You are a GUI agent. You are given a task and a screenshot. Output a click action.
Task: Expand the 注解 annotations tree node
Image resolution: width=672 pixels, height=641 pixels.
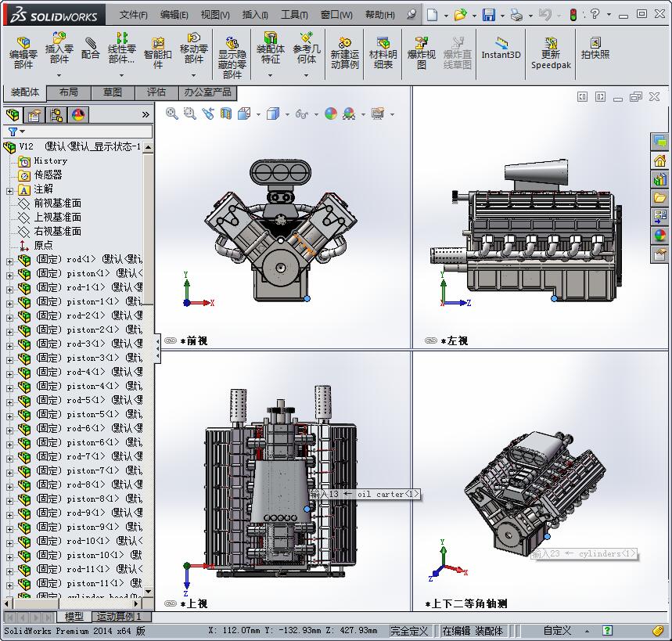click(9, 189)
